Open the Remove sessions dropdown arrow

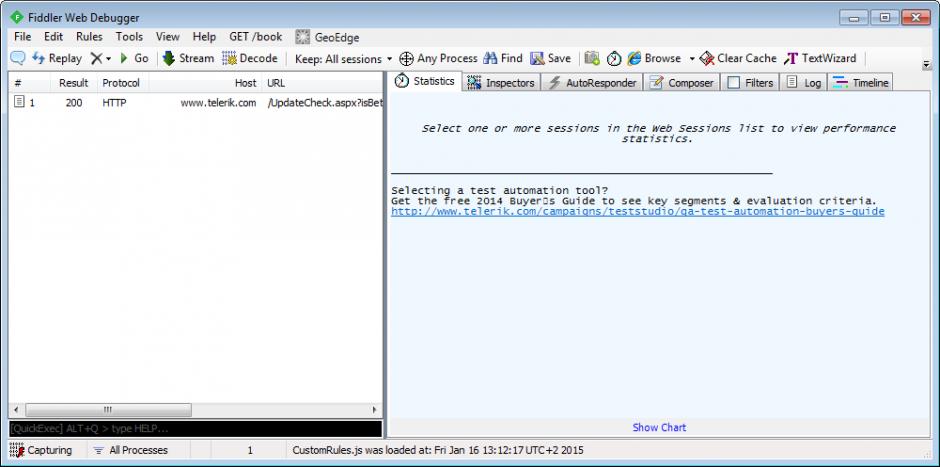point(109,59)
